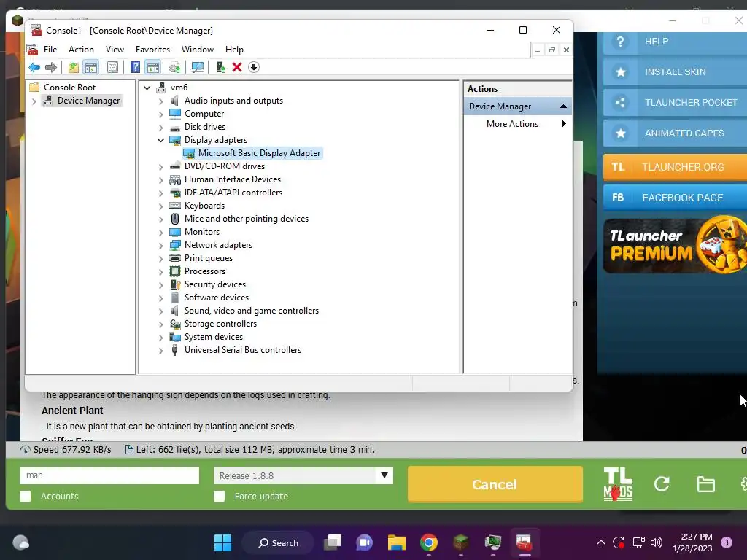Image resolution: width=747 pixels, height=560 pixels.
Task: Click the Task View taskbar icon
Action: 333,542
